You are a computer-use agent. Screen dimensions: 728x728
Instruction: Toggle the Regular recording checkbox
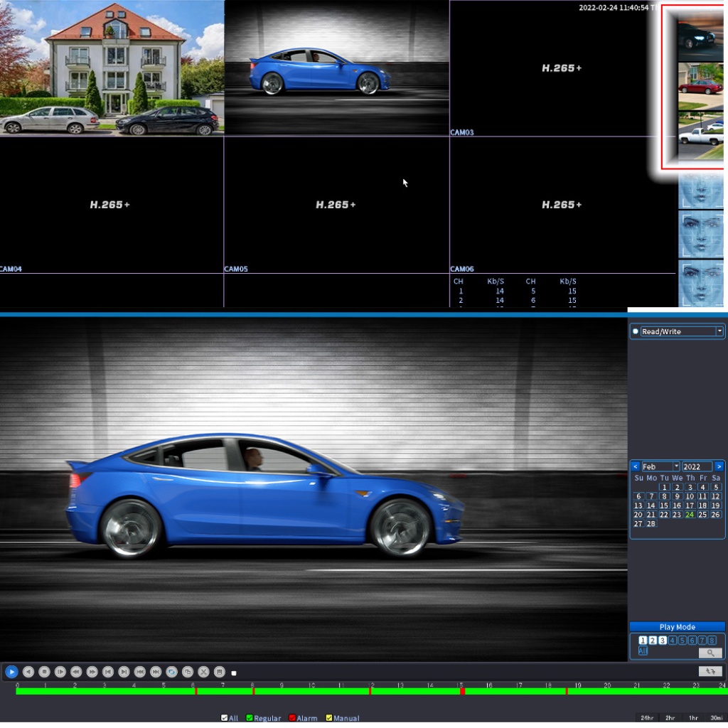pyautogui.click(x=250, y=718)
